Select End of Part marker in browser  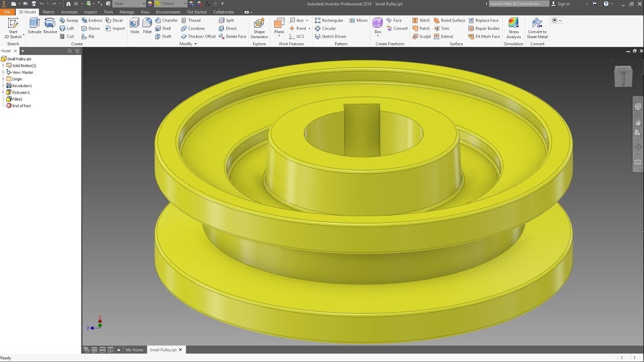click(x=19, y=106)
